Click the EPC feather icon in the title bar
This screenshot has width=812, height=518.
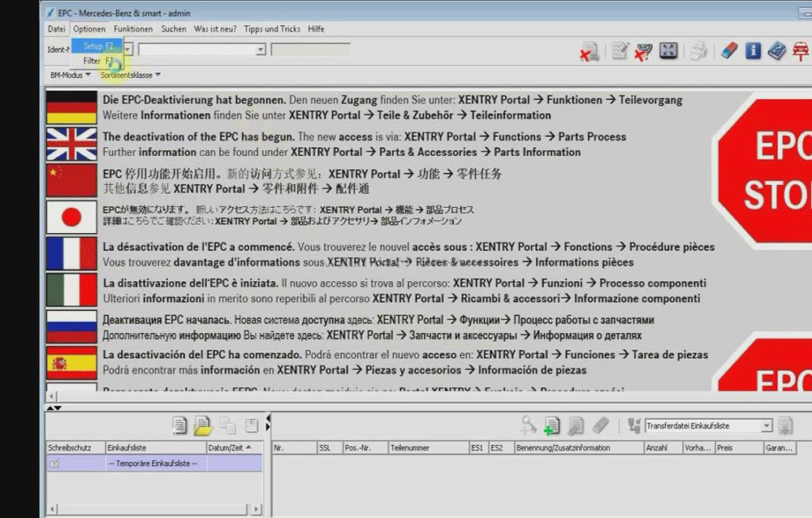[x=50, y=12]
